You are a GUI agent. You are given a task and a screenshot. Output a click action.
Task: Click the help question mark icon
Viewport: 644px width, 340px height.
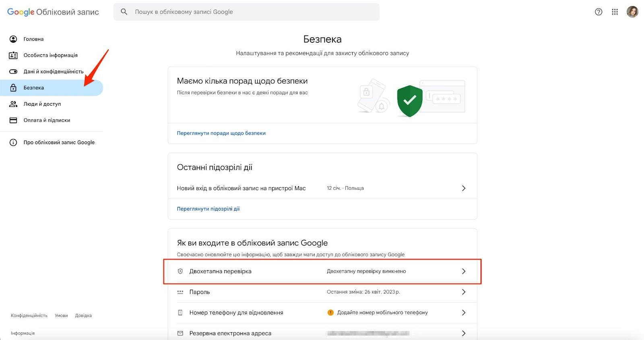pyautogui.click(x=599, y=12)
